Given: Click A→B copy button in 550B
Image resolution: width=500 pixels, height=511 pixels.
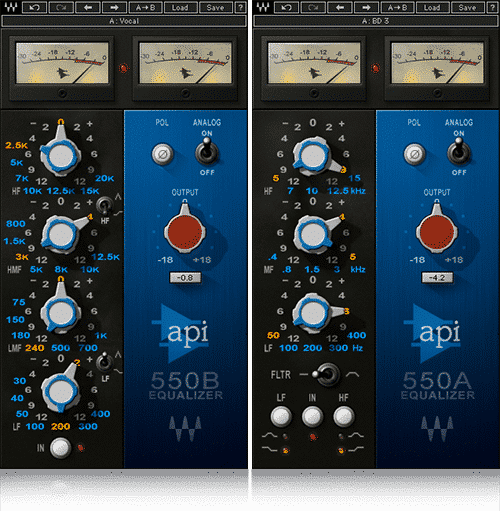Looking at the screenshot, I should click(145, 7).
